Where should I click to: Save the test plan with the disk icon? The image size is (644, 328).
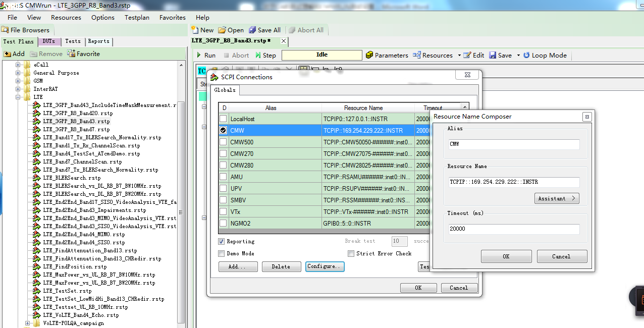(x=493, y=56)
